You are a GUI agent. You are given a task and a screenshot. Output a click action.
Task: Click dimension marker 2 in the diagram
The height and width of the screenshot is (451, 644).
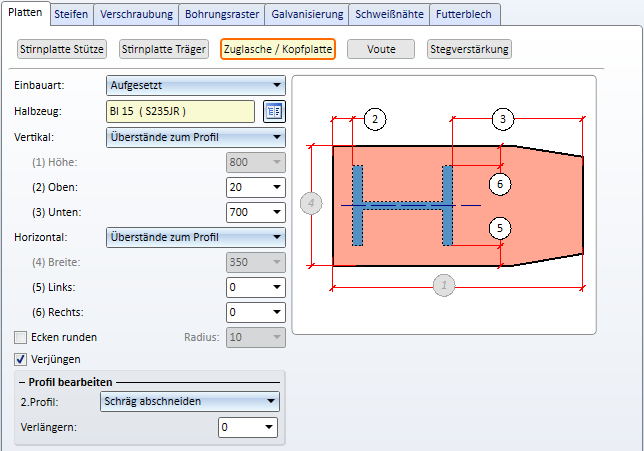[x=373, y=119]
